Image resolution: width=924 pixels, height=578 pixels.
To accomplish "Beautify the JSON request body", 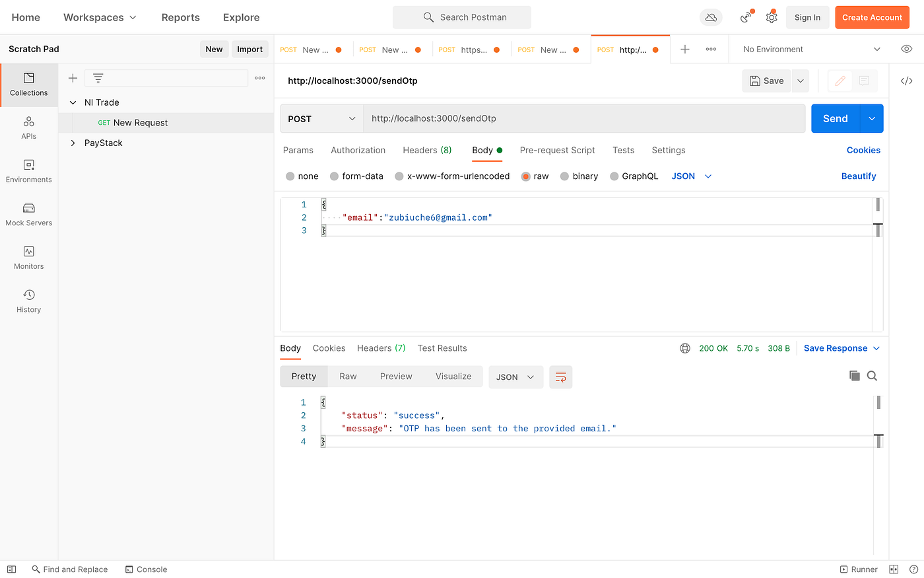I will [x=859, y=176].
